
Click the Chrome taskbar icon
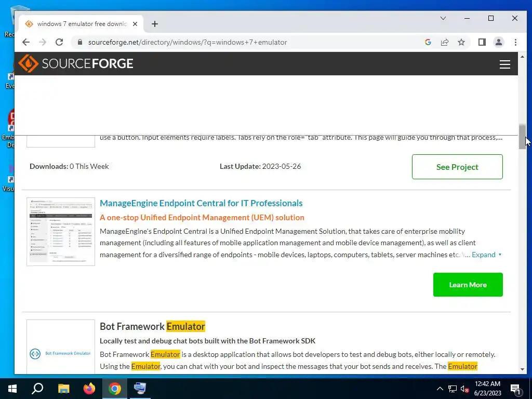pos(115,388)
